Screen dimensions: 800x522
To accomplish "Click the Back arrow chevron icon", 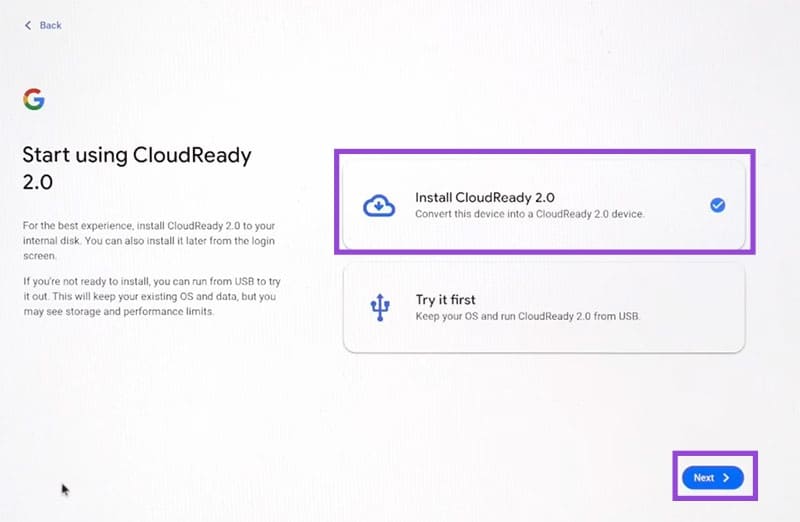I will click(28, 25).
